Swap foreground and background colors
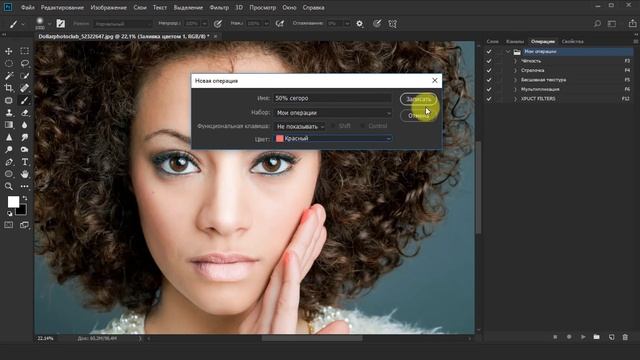Screen dimensions: 640x360 pyautogui.click(x=24, y=198)
